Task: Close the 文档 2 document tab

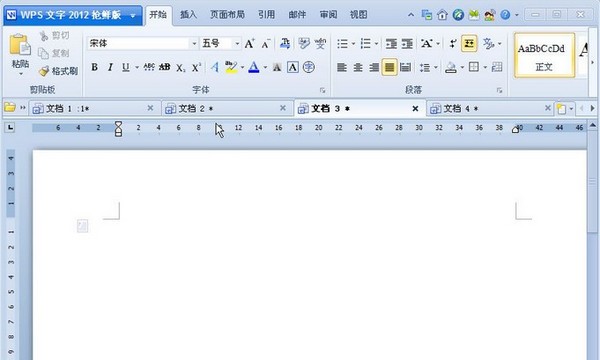Action: (283, 108)
